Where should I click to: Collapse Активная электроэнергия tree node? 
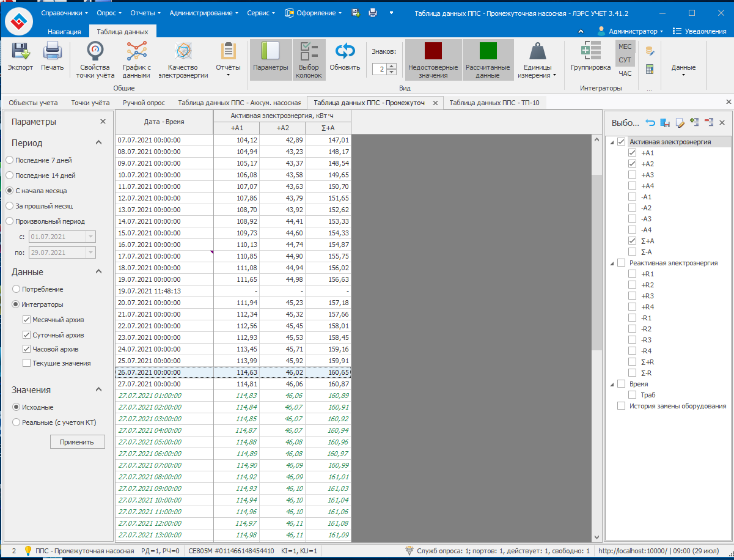point(612,142)
